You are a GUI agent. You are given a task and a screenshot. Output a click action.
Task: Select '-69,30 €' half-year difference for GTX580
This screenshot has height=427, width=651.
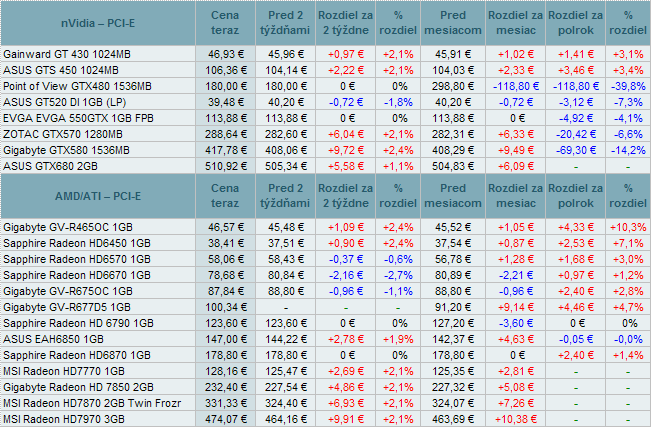pyautogui.click(x=575, y=150)
